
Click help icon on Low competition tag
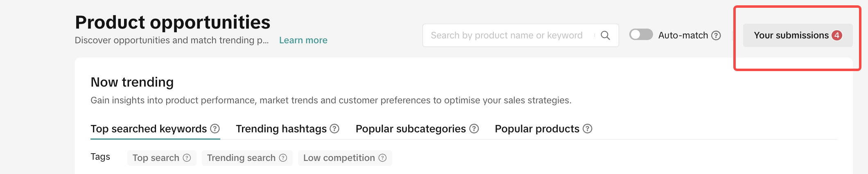382,158
